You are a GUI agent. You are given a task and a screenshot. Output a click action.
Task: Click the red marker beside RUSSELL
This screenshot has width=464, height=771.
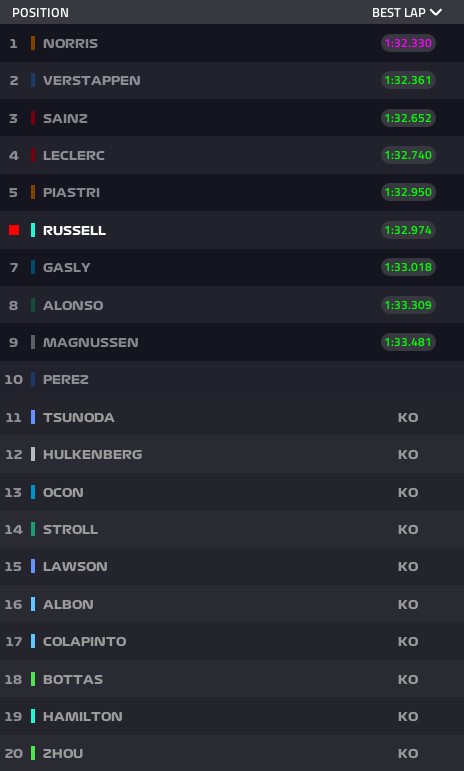coord(14,230)
